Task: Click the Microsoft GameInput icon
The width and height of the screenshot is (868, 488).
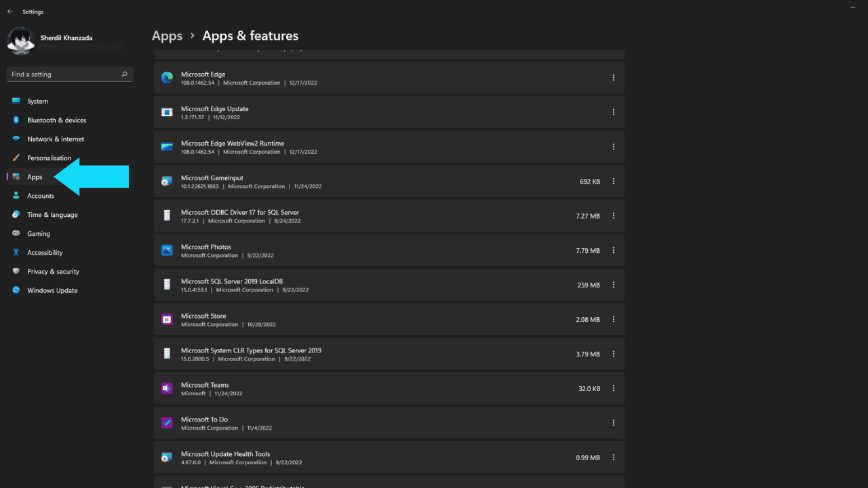Action: [x=167, y=182]
